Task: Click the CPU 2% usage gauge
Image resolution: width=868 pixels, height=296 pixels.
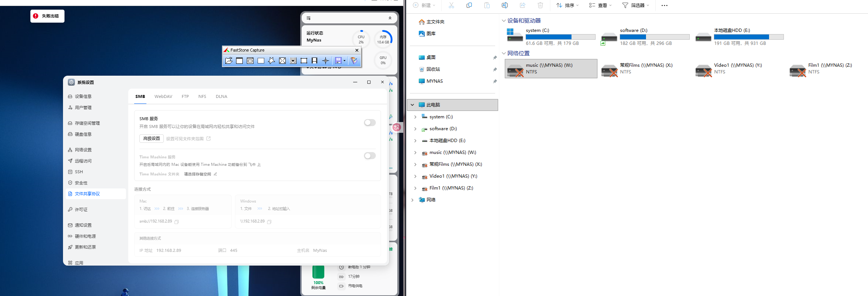Action: tap(361, 39)
